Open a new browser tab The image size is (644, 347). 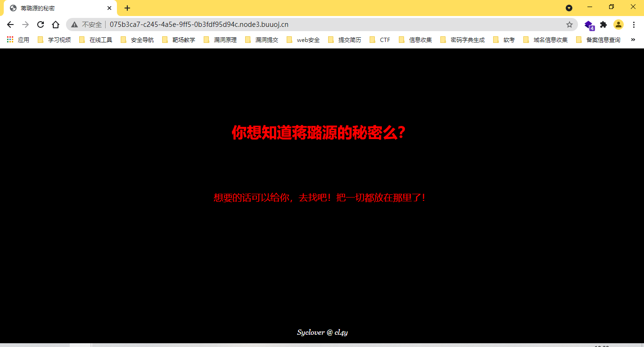click(x=127, y=8)
